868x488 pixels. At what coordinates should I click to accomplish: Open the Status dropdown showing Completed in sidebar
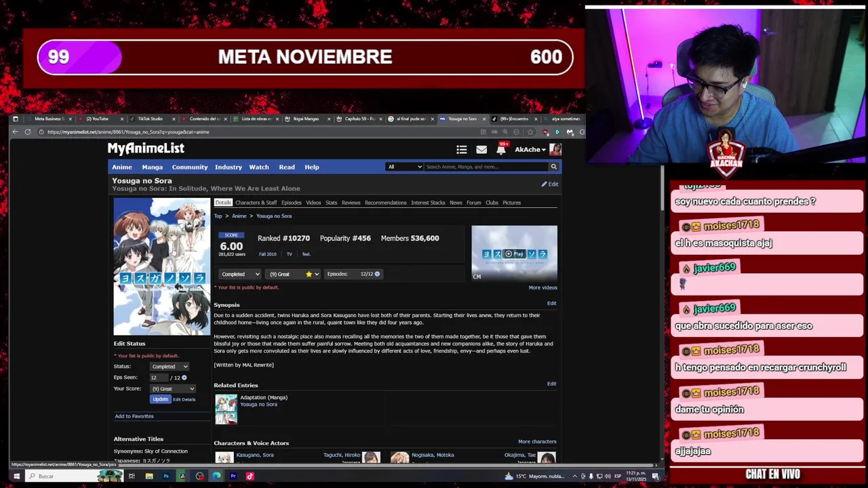(169, 367)
